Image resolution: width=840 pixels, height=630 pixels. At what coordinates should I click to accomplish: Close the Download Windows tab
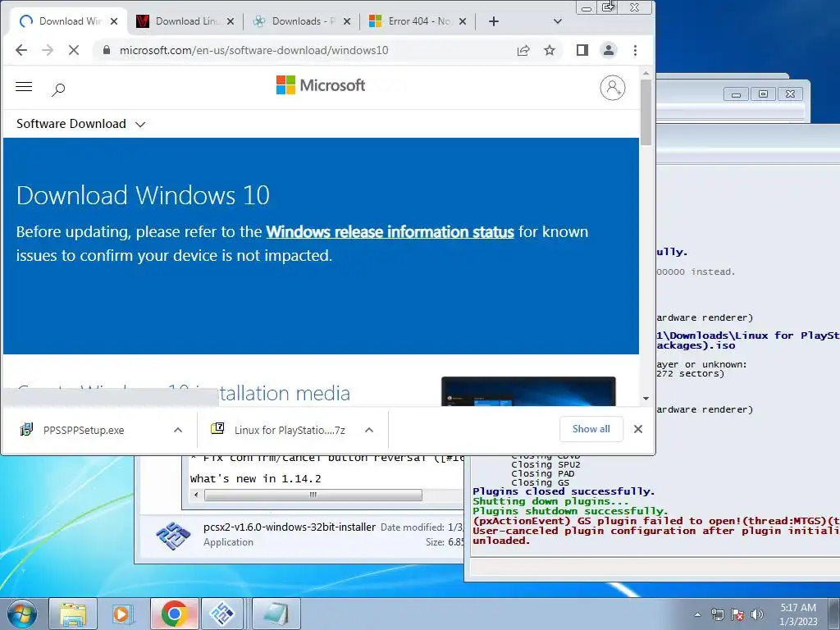[113, 21]
